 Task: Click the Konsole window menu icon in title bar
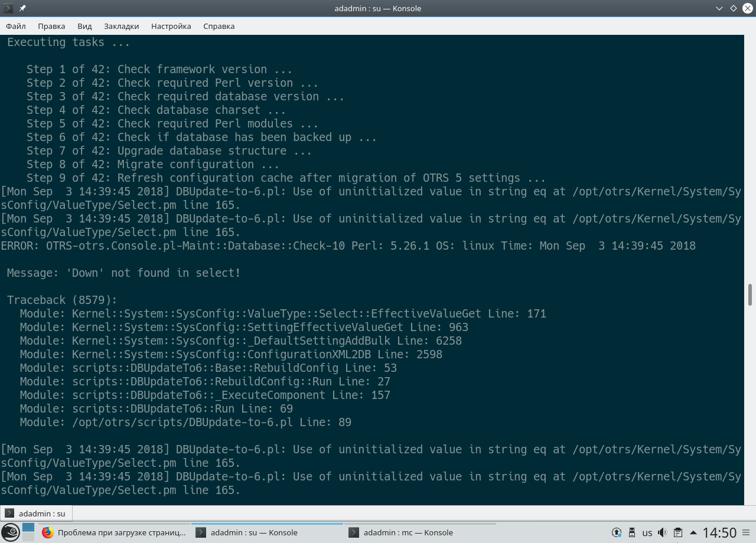point(8,8)
